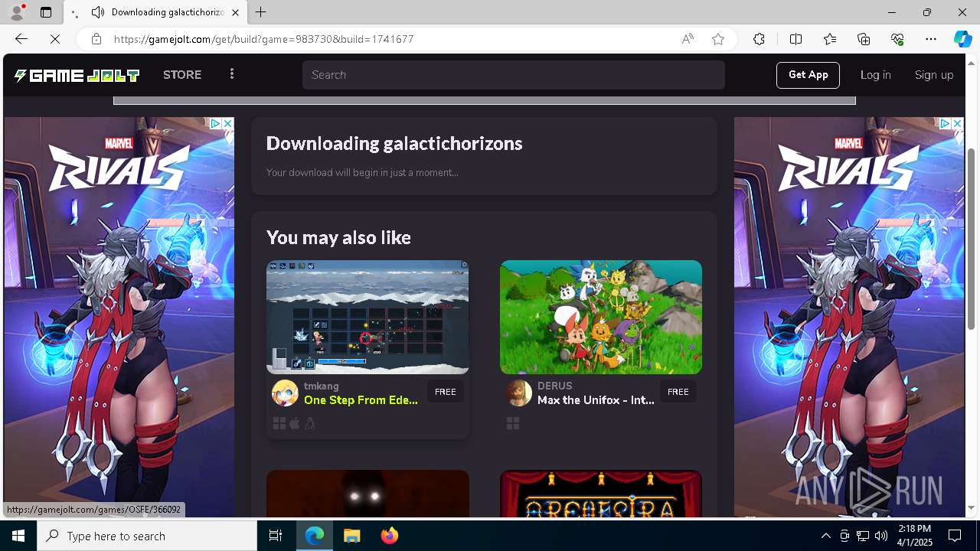Toggle Read aloud icon in address bar

(x=688, y=39)
